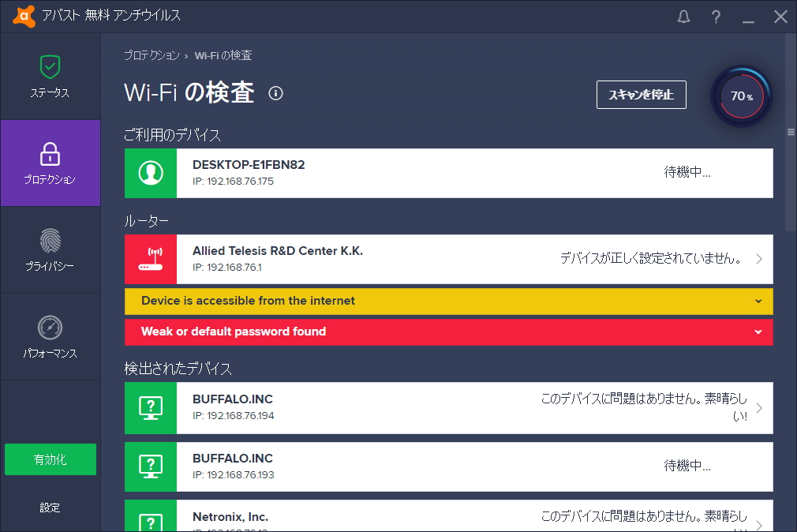
Task: Expand the Device is accessible from the internet warning
Action: 757,302
